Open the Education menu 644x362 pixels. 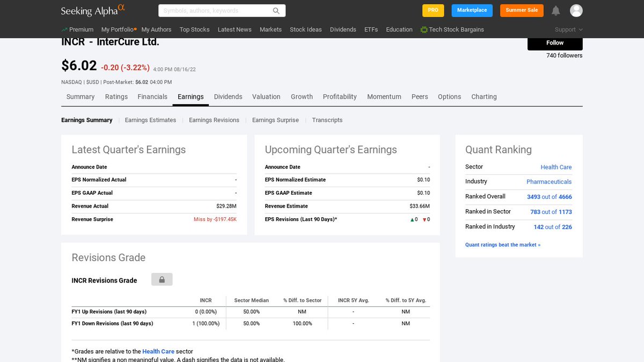click(x=399, y=29)
